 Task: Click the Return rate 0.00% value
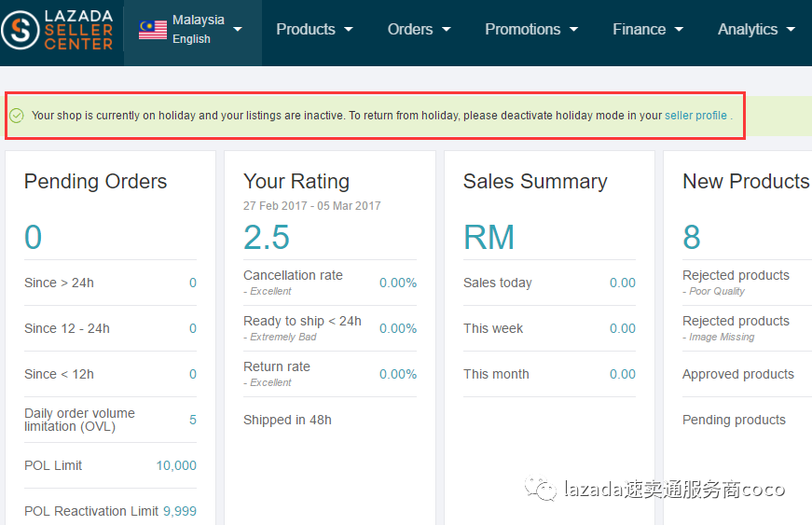pos(398,374)
